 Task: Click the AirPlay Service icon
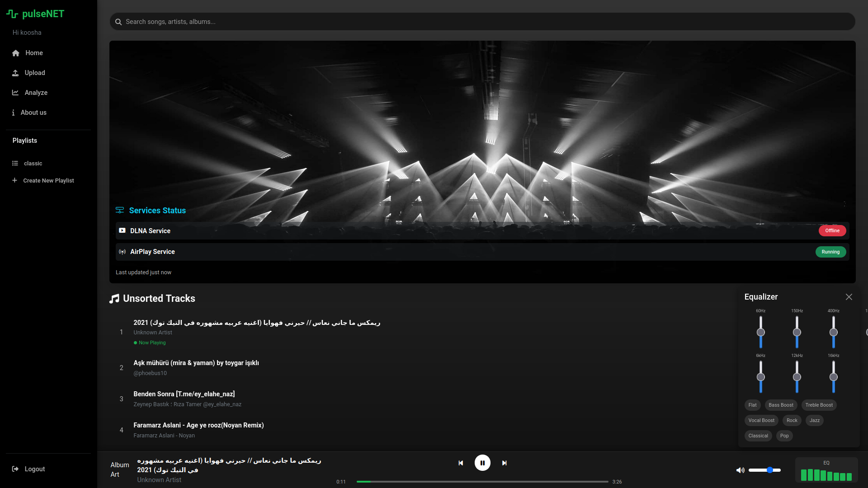(x=122, y=252)
